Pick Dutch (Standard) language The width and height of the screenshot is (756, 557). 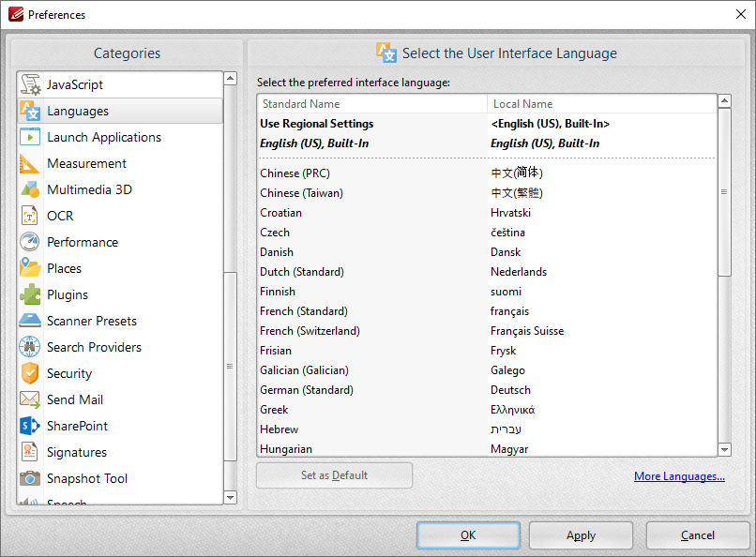pyautogui.click(x=487, y=272)
